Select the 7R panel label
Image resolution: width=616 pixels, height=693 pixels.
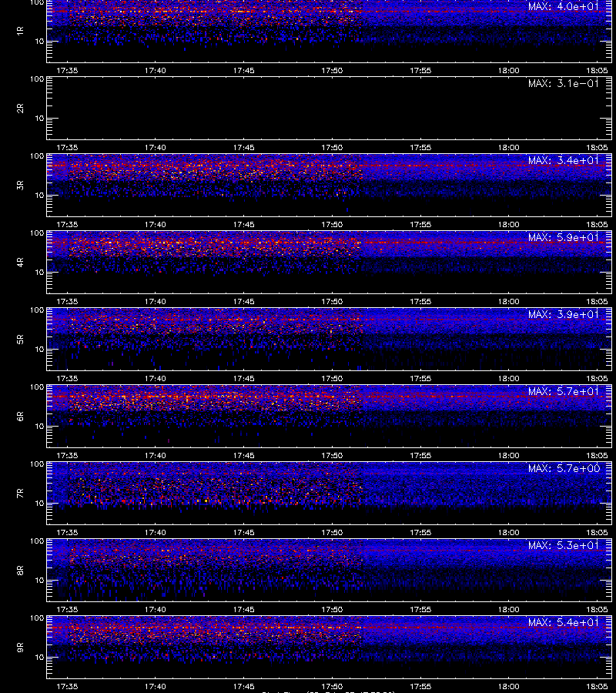pyautogui.click(x=20, y=494)
